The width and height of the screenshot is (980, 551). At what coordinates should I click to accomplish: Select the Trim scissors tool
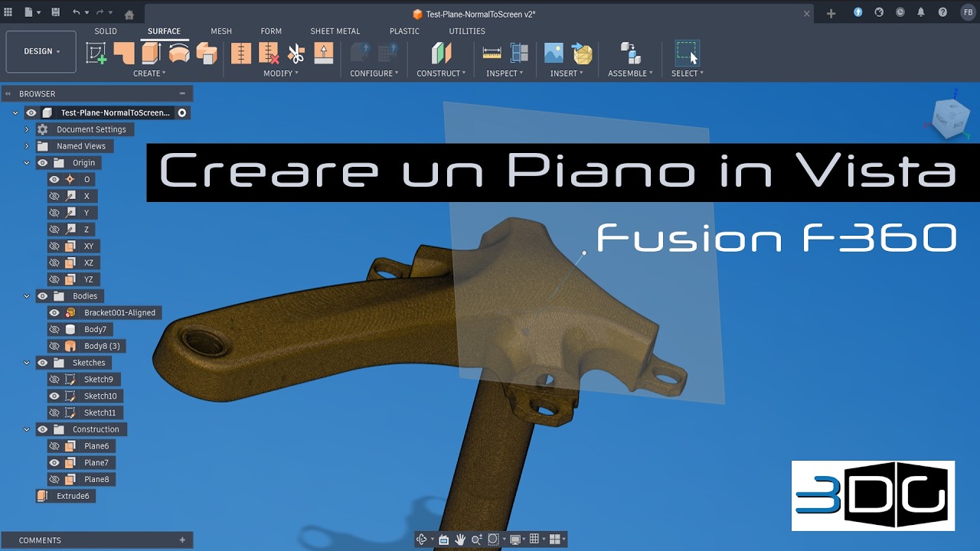[296, 53]
